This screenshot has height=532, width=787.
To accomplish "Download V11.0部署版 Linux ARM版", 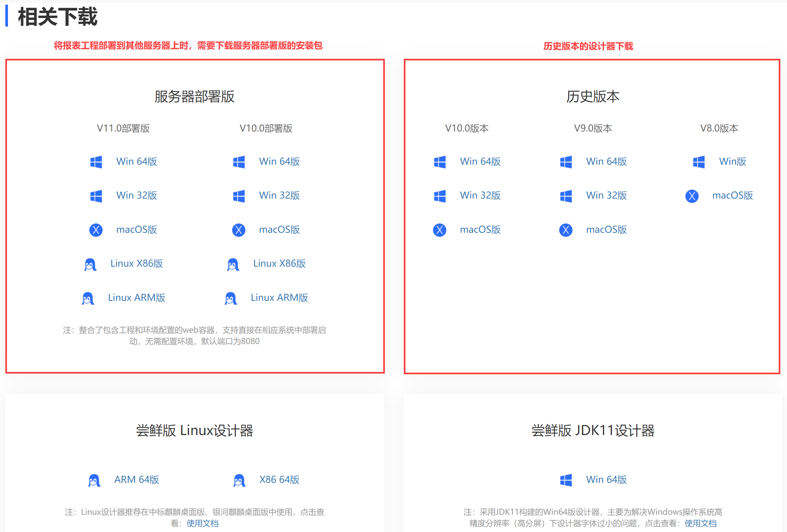I will [136, 298].
